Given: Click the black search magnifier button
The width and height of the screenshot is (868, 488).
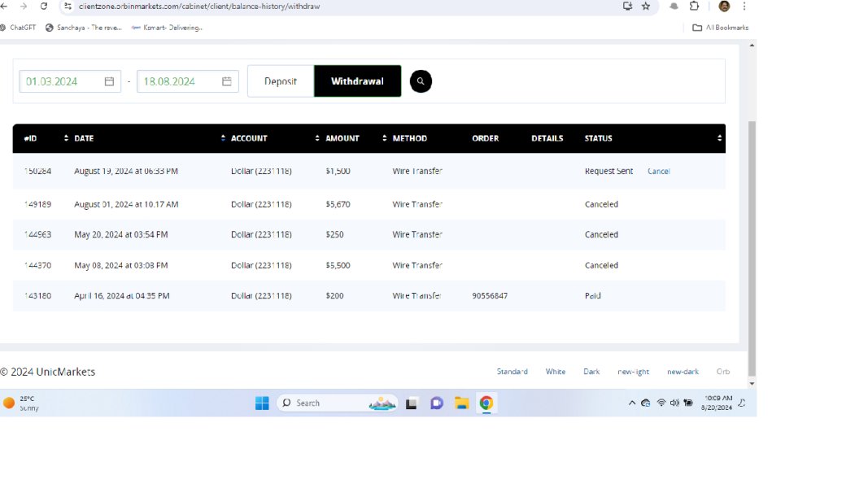Looking at the screenshot, I should point(421,81).
